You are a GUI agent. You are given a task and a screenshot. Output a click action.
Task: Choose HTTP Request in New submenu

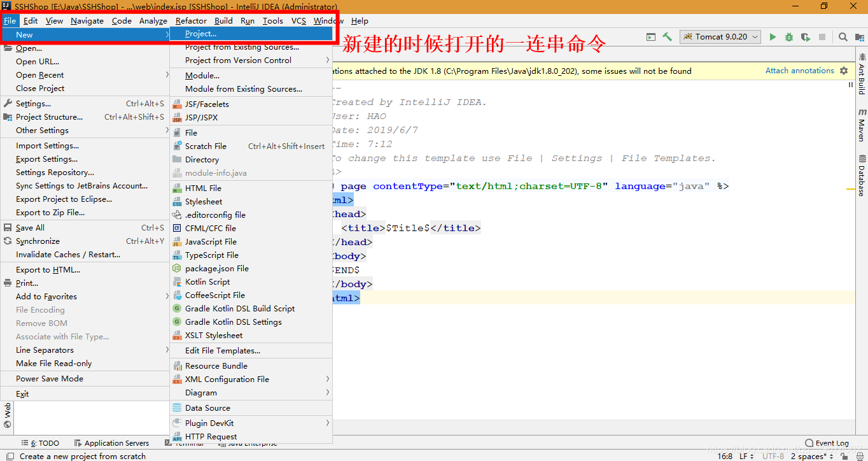[251, 437]
